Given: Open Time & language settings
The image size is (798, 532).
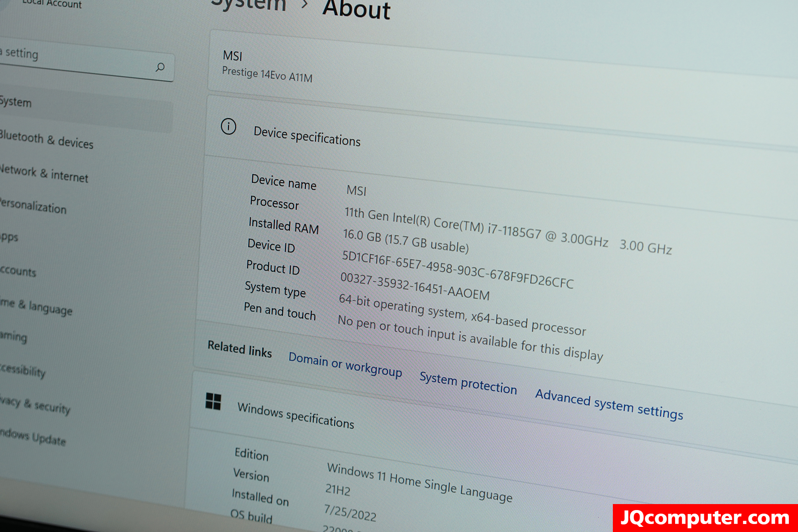Looking at the screenshot, I should 36,307.
